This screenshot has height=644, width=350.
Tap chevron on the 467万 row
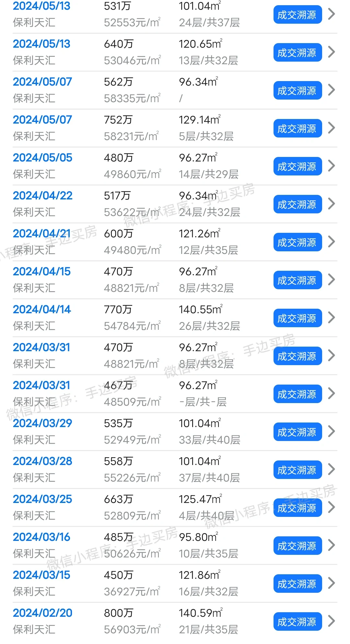coord(331,393)
